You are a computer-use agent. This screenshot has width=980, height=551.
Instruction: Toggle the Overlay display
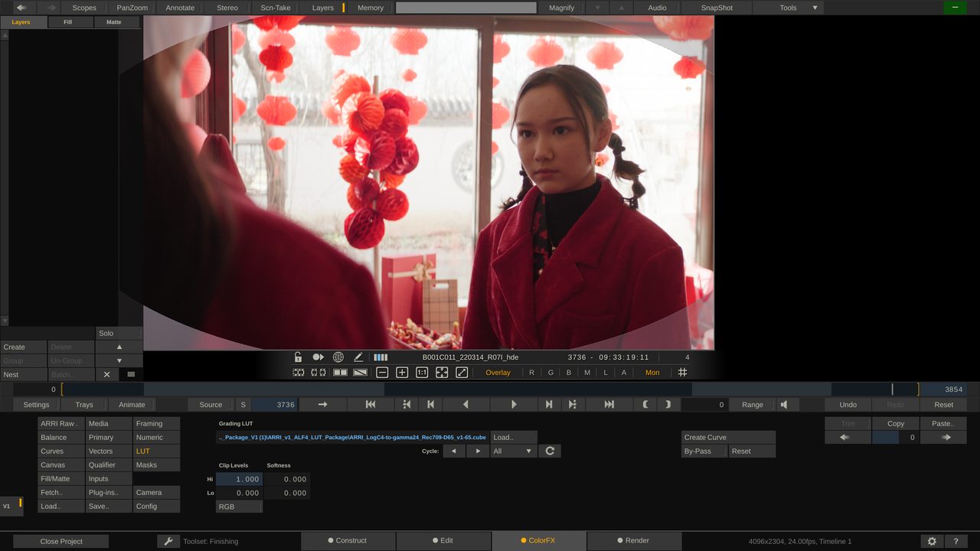click(x=498, y=373)
